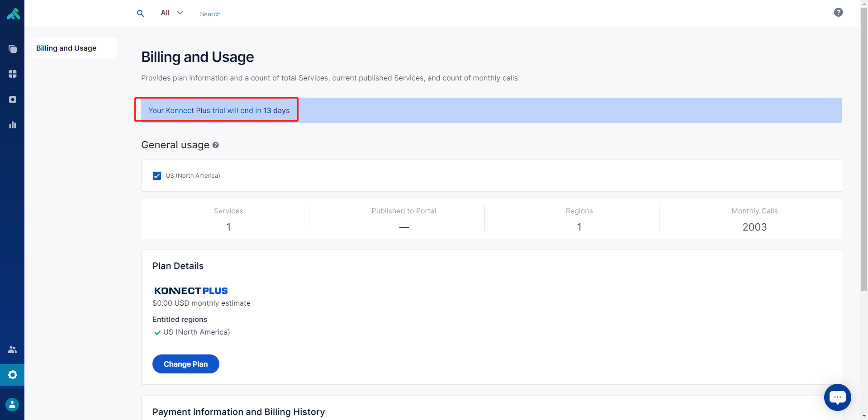Image resolution: width=868 pixels, height=420 pixels.
Task: Open the chat support bubble
Action: 837,397
